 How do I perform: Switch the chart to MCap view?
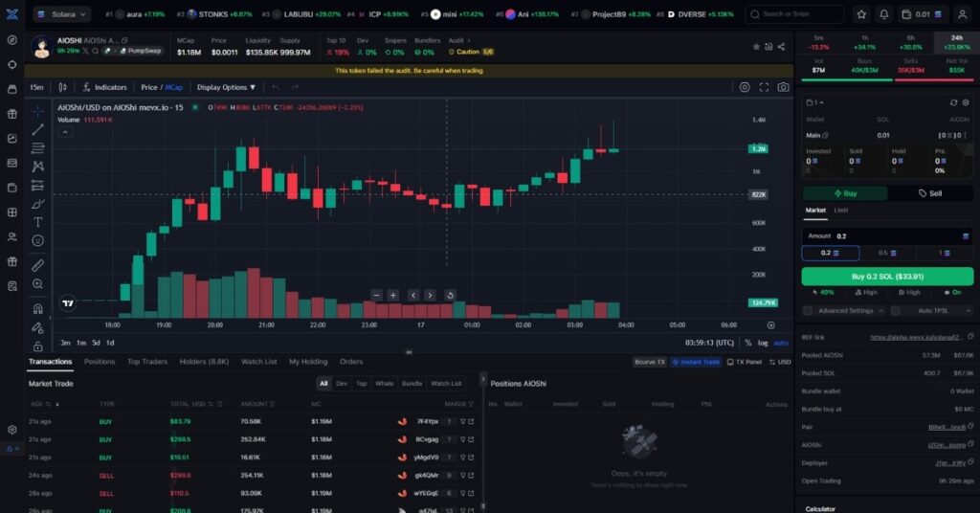(174, 87)
